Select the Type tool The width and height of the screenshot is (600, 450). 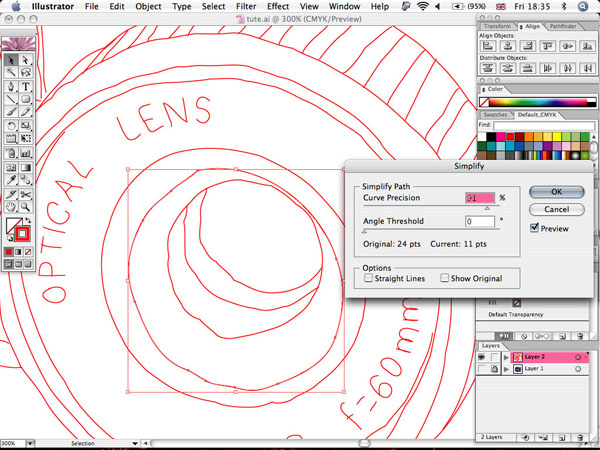point(25,86)
